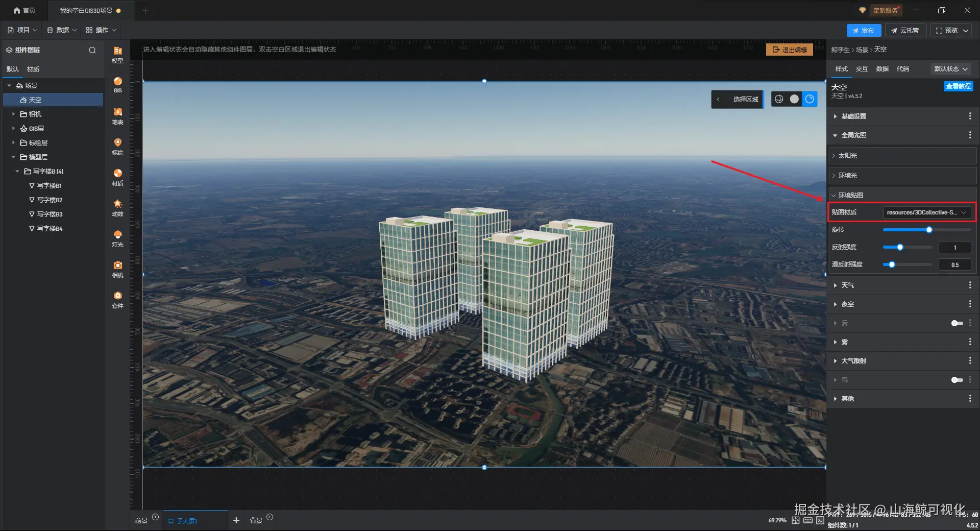Open the 地表 terrain component icon

point(117,116)
